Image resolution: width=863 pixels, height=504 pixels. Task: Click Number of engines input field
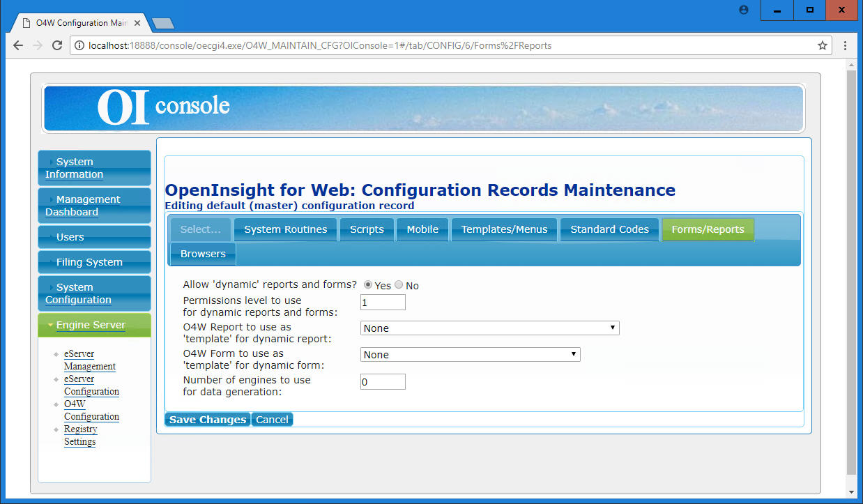coord(383,381)
